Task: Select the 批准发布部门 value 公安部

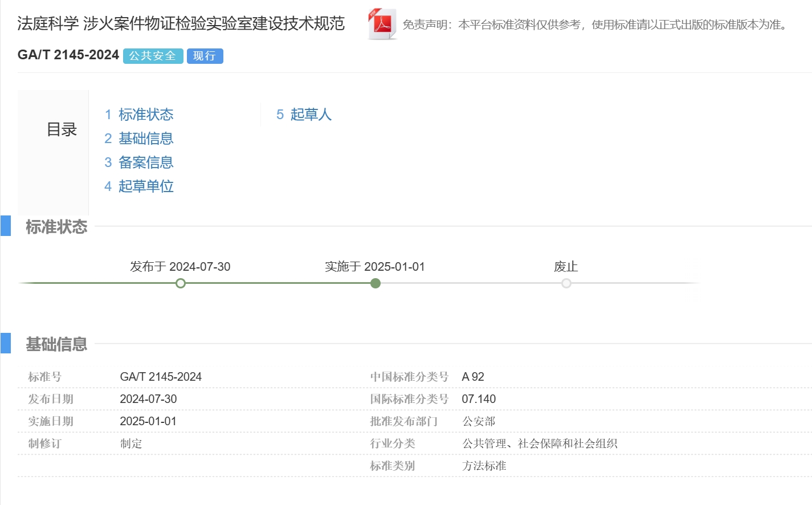Action: (x=479, y=421)
